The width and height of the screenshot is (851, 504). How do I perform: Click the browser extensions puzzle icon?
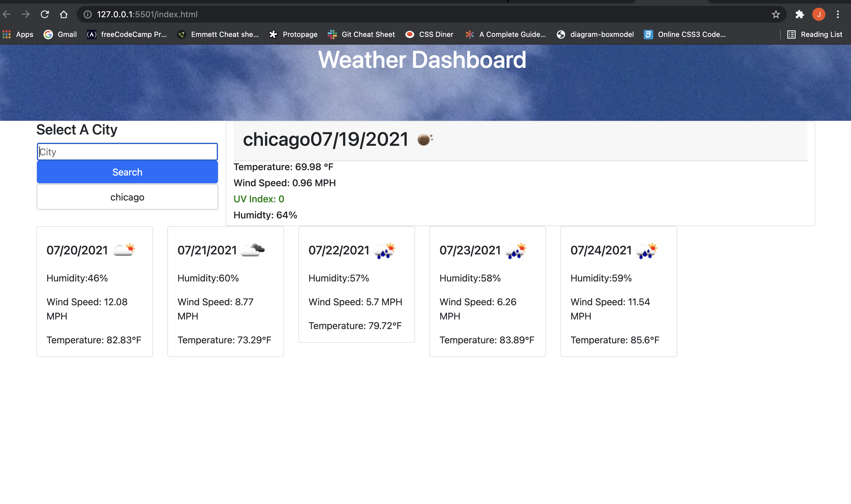pyautogui.click(x=800, y=14)
